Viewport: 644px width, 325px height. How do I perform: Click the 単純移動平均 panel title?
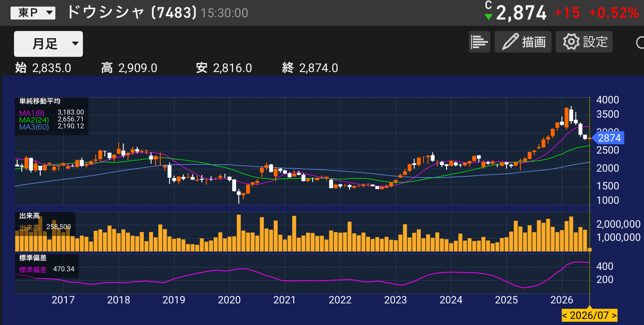[x=40, y=101]
